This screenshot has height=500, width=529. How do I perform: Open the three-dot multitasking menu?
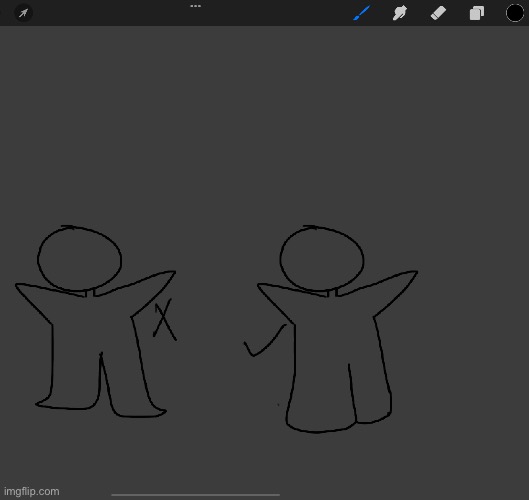point(195,6)
